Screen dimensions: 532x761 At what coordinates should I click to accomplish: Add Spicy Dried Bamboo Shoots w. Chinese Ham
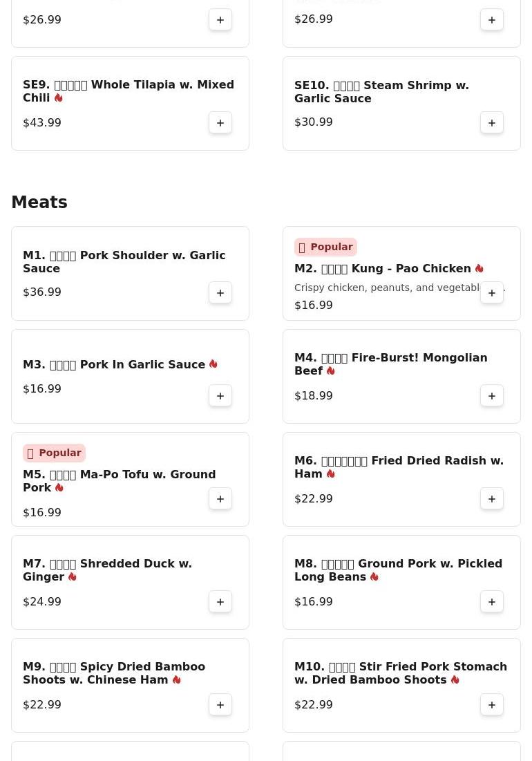[x=220, y=705]
